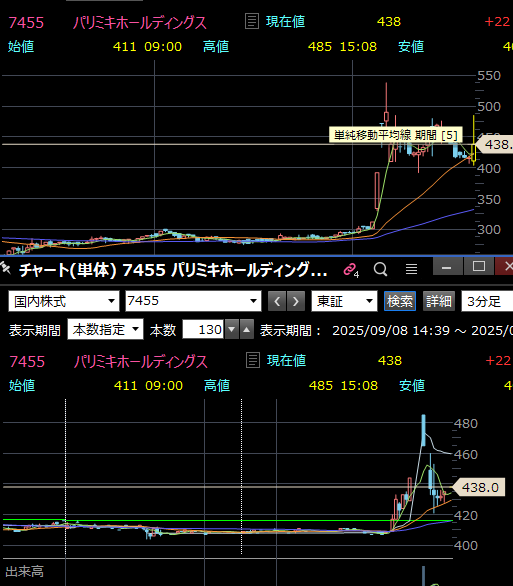The width and height of the screenshot is (513, 586).
Task: Click the document icon beside upper 現在値
Action: [x=252, y=21]
